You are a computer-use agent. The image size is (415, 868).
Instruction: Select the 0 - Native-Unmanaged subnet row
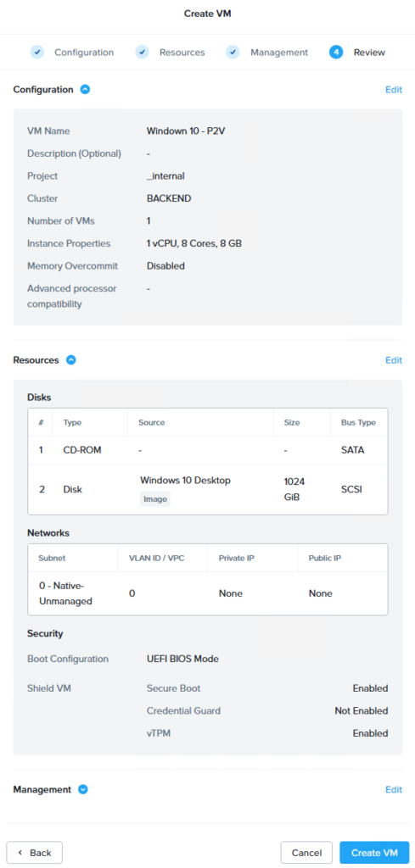tap(208, 593)
